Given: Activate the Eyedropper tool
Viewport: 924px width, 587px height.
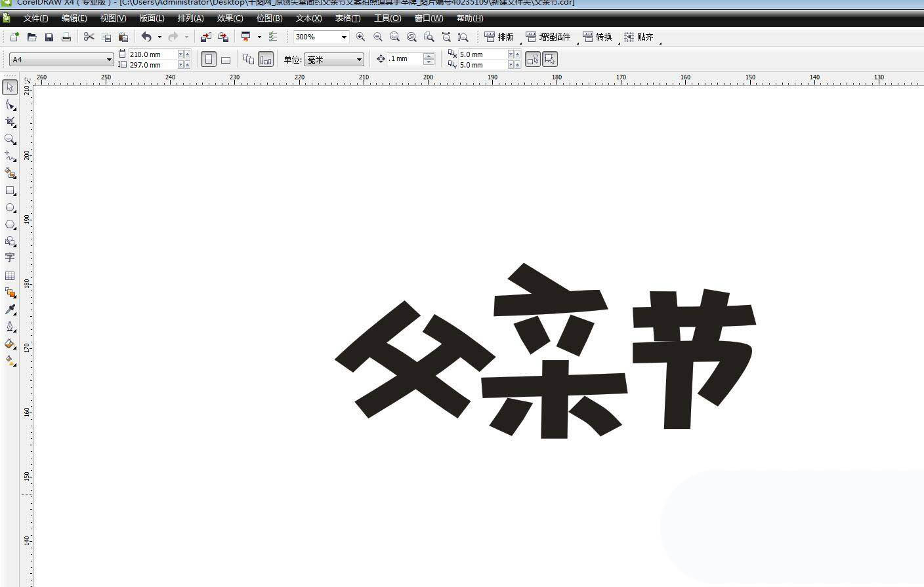Looking at the screenshot, I should tap(10, 310).
